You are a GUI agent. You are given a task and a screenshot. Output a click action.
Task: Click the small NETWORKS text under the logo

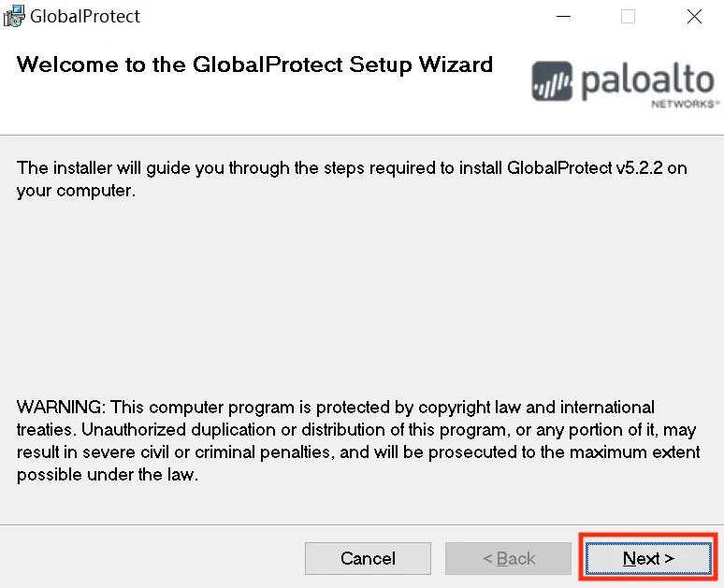tap(685, 104)
